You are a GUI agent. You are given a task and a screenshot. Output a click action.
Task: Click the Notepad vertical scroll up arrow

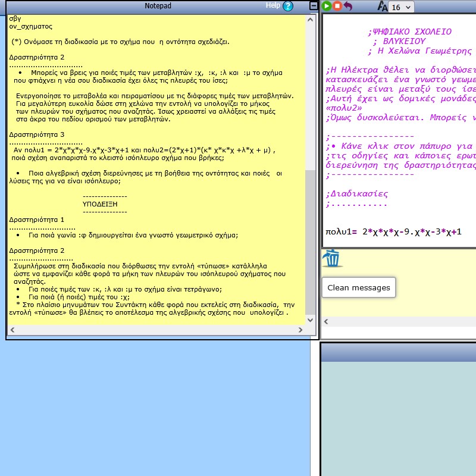coord(310,20)
